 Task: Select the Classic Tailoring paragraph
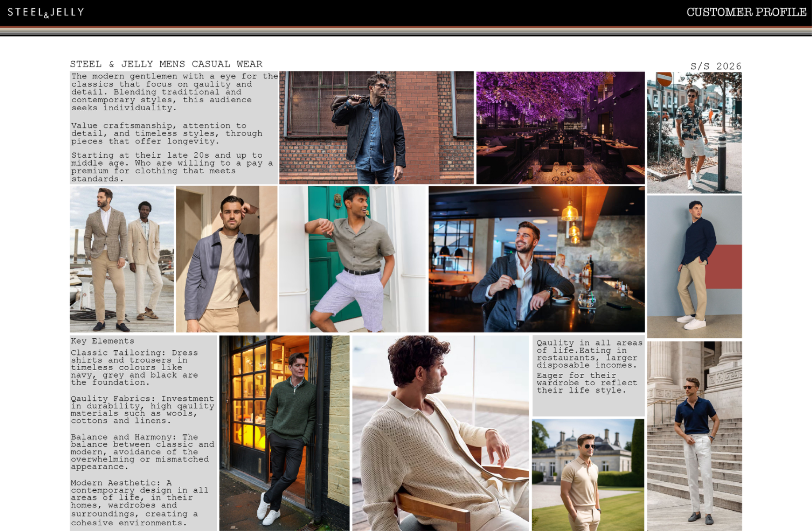tap(134, 368)
